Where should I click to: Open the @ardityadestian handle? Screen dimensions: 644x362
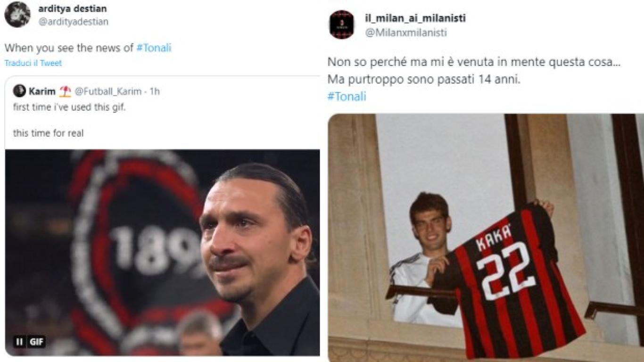click(73, 22)
